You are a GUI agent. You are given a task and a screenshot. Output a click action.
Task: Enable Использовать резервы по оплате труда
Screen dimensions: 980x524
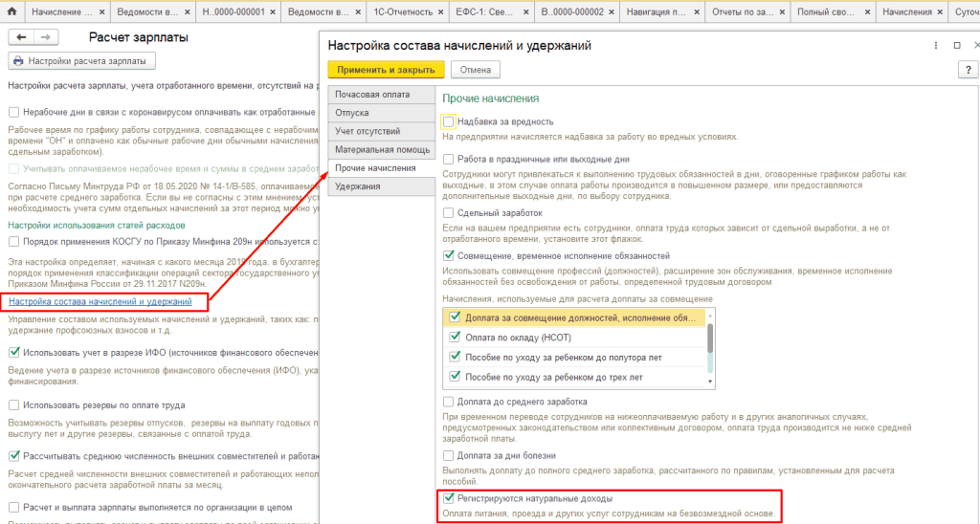click(13, 405)
